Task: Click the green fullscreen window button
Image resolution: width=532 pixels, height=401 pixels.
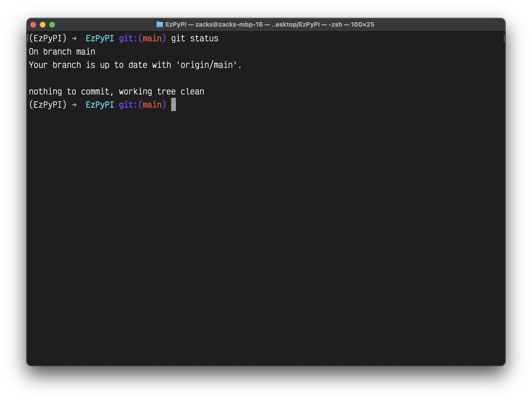Action: coord(52,24)
